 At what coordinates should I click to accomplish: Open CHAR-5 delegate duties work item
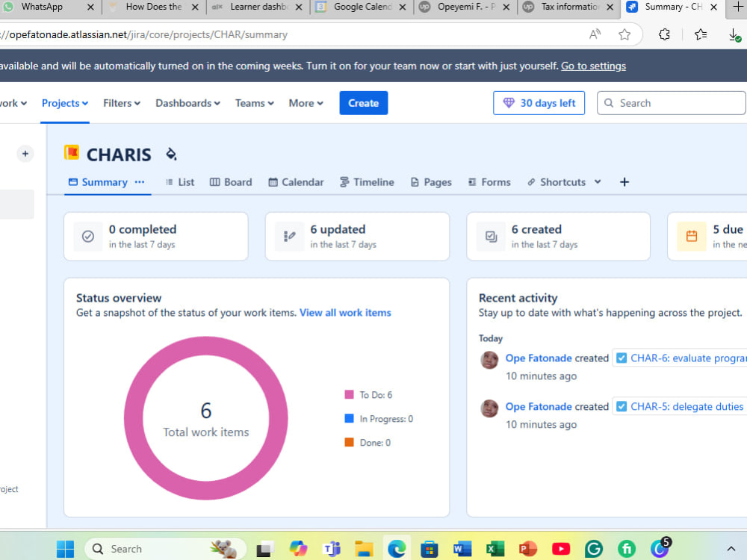pos(679,407)
